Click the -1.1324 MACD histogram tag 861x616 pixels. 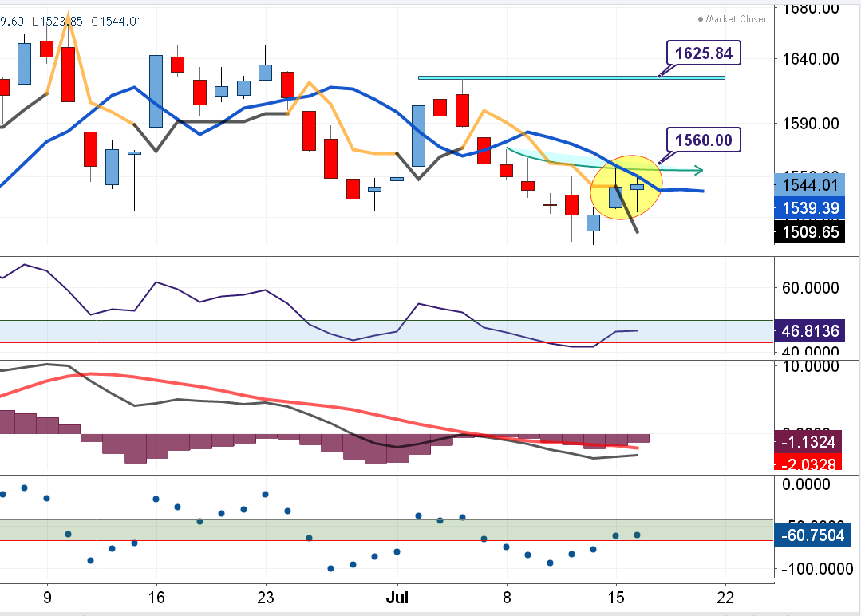point(809,441)
